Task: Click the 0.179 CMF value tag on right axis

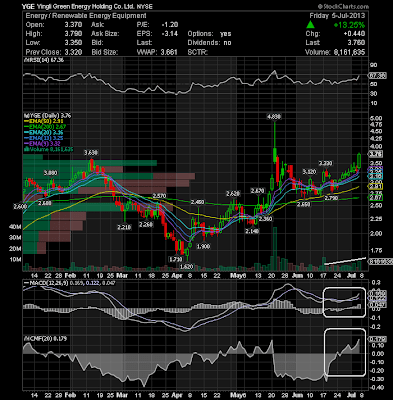Action: coord(377,339)
